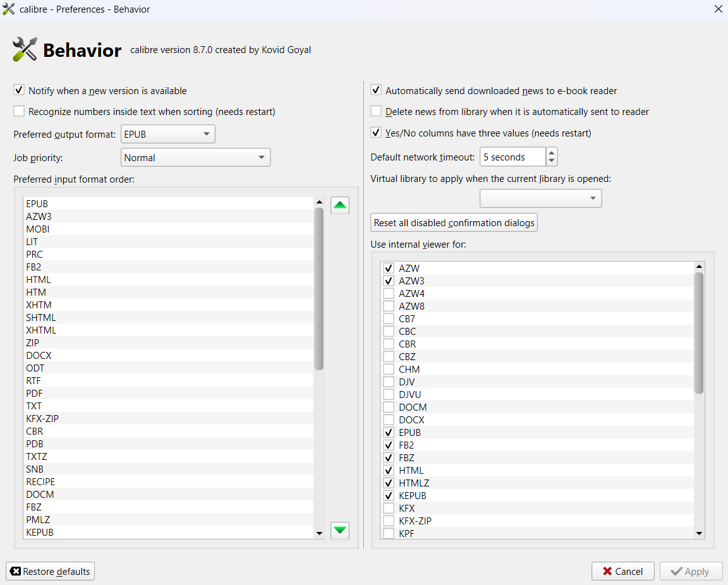Uncheck AZW3 in internal viewer list
This screenshot has height=585, width=728.
[389, 281]
